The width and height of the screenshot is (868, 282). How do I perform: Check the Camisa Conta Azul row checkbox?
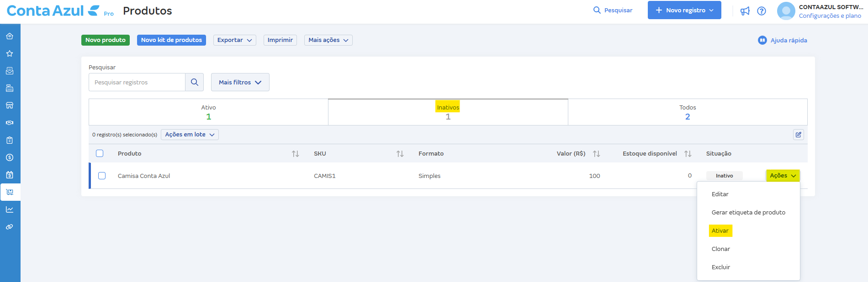coord(102,176)
